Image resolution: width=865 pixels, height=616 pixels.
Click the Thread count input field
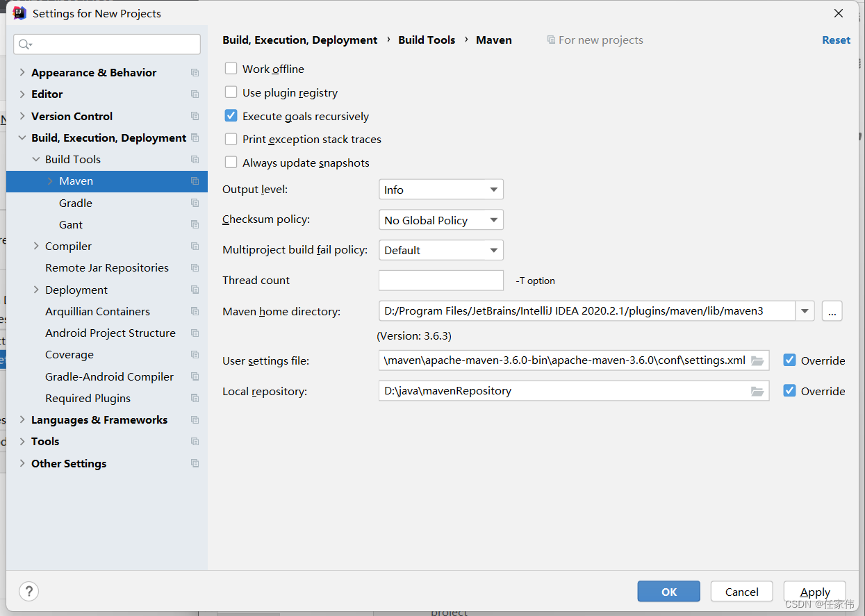(x=441, y=280)
